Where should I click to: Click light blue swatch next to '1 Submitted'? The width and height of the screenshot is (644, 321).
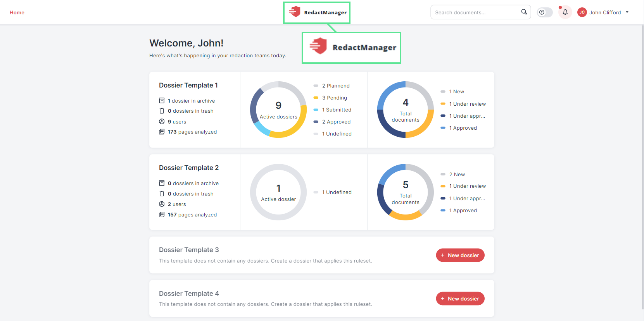coord(316,110)
